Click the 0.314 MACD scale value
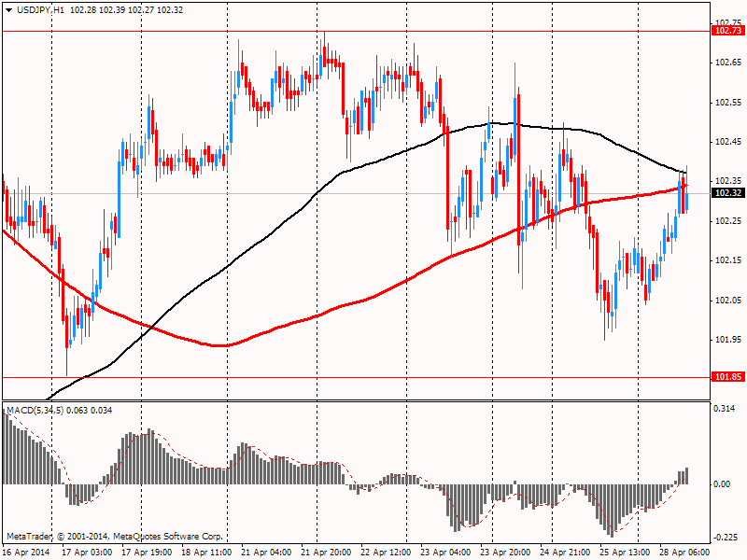Screen dimensions: 747x560 click(726, 409)
